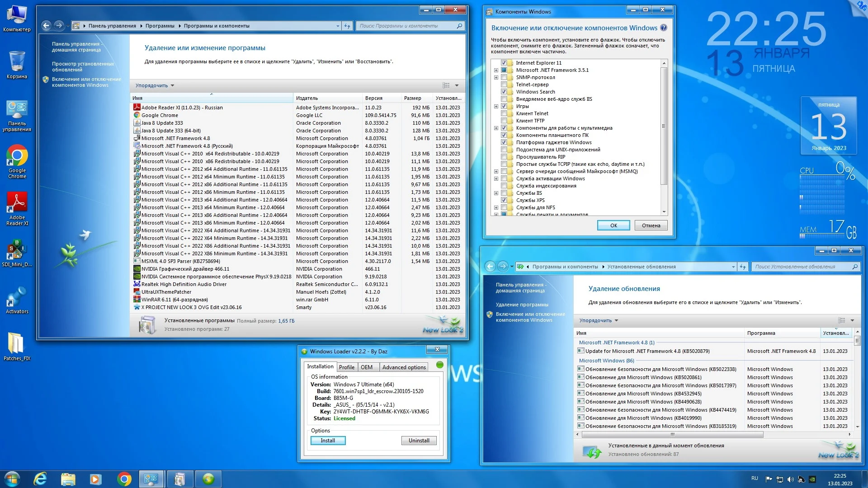This screenshot has width=868, height=488.
Task: Toggle Windows Search component checkbox
Action: 504,92
